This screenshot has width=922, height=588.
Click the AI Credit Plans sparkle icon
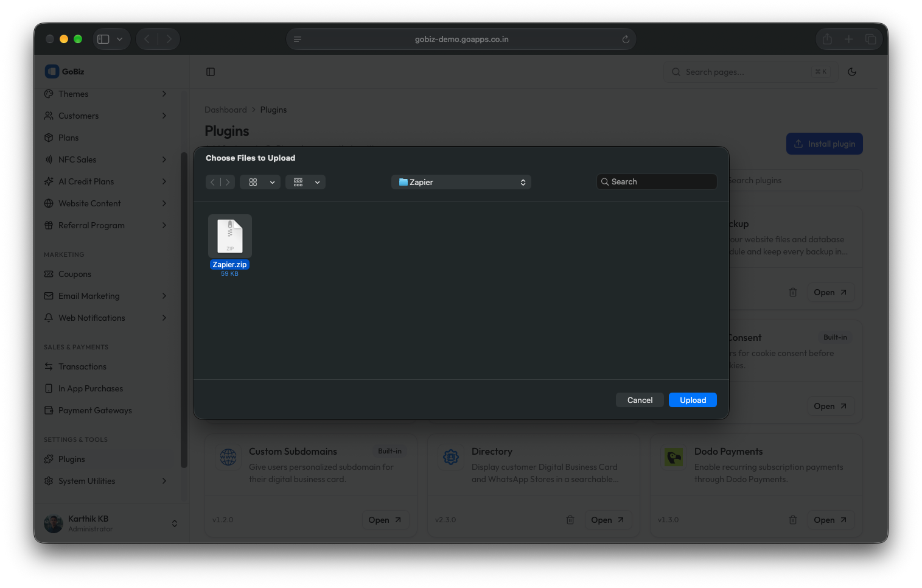(x=49, y=181)
